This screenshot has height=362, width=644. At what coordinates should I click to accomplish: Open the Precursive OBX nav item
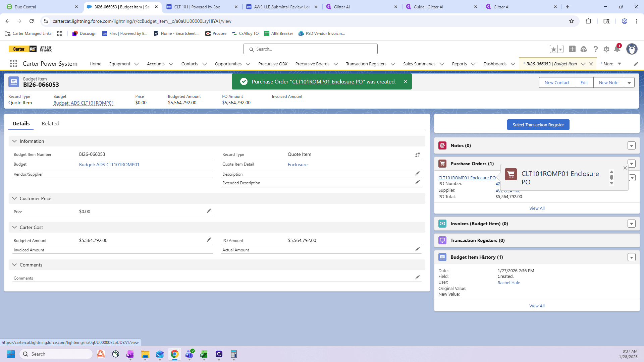[273, 64]
